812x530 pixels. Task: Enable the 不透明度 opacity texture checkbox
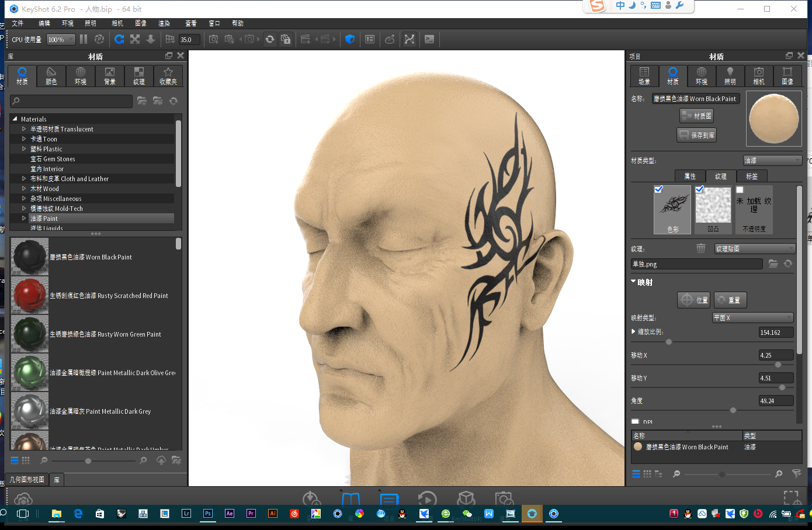point(740,189)
